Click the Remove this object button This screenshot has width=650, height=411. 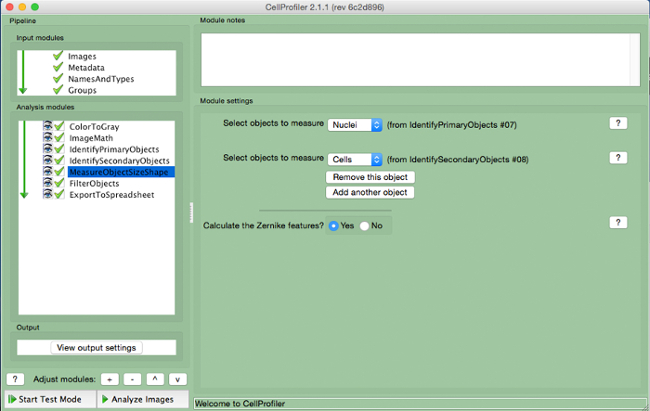coord(369,177)
